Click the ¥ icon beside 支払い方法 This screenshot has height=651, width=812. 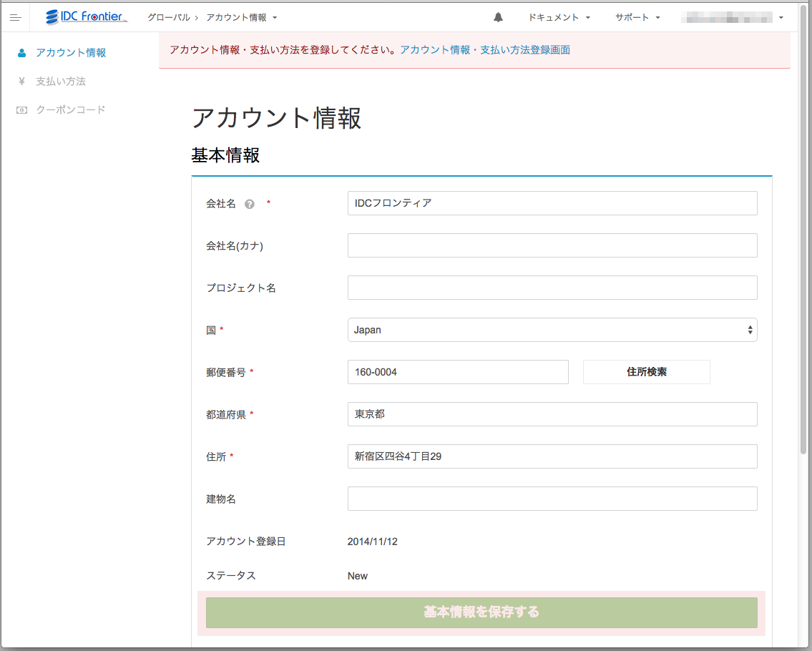tap(21, 81)
